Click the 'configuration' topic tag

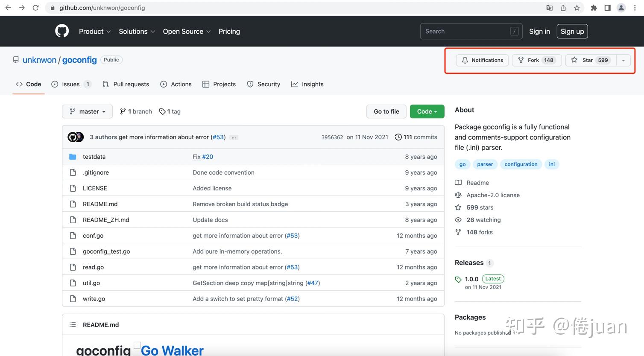tap(521, 164)
